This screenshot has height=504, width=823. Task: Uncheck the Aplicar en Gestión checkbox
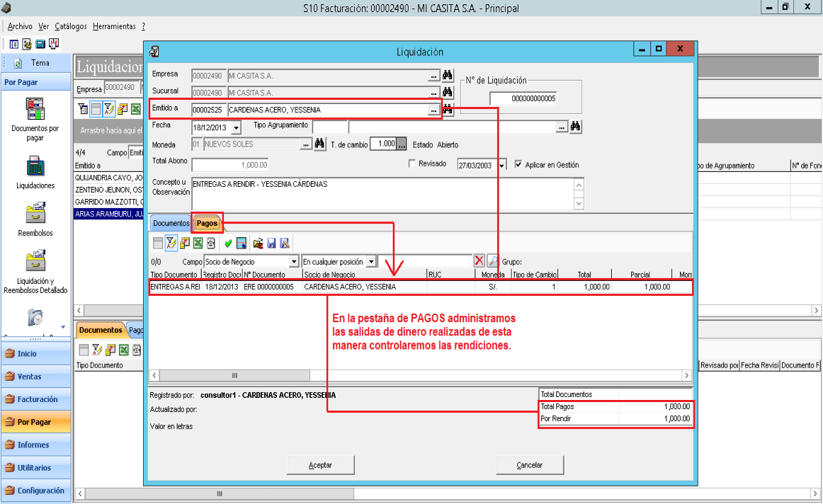(518, 165)
